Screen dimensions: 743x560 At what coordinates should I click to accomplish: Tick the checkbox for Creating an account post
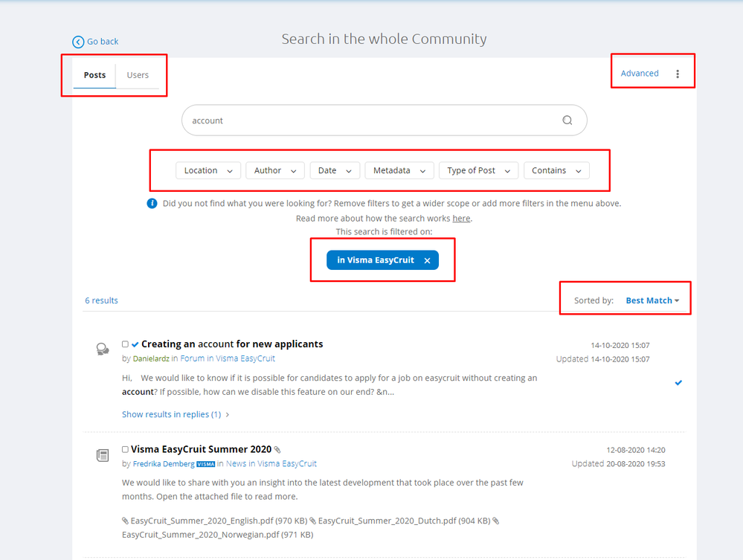[x=125, y=344]
